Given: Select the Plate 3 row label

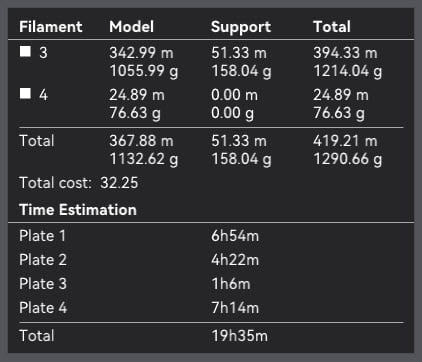Looking at the screenshot, I should [43, 284].
